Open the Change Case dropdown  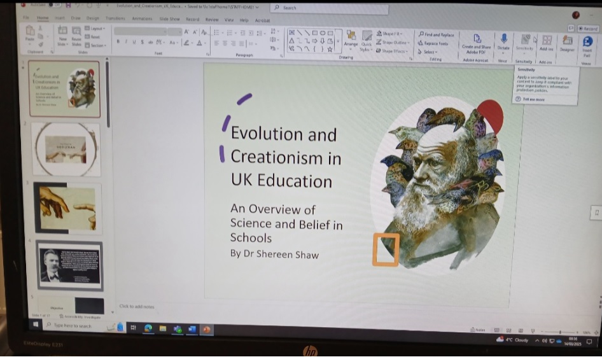pyautogui.click(x=173, y=43)
